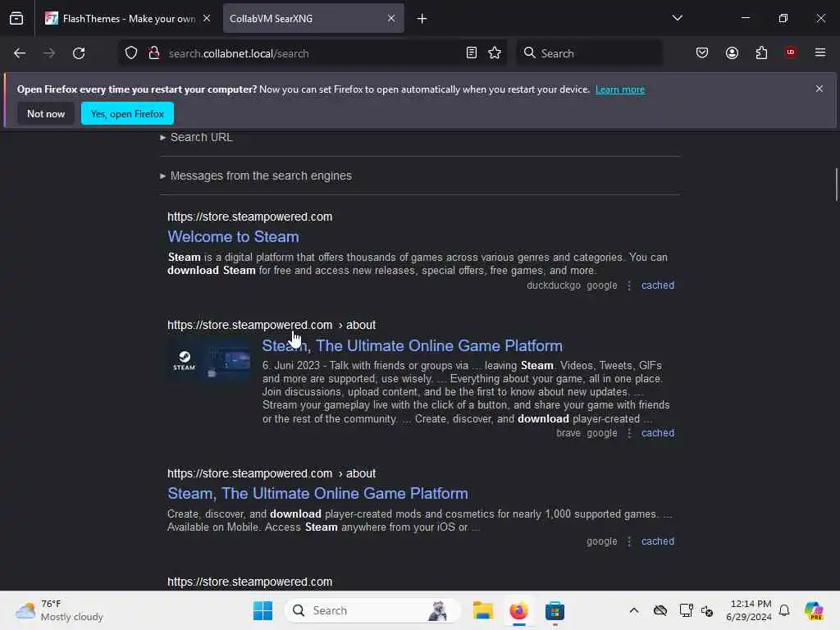Open tracking protection shield icon
Viewport: 840px width, 630px height.
(x=131, y=53)
